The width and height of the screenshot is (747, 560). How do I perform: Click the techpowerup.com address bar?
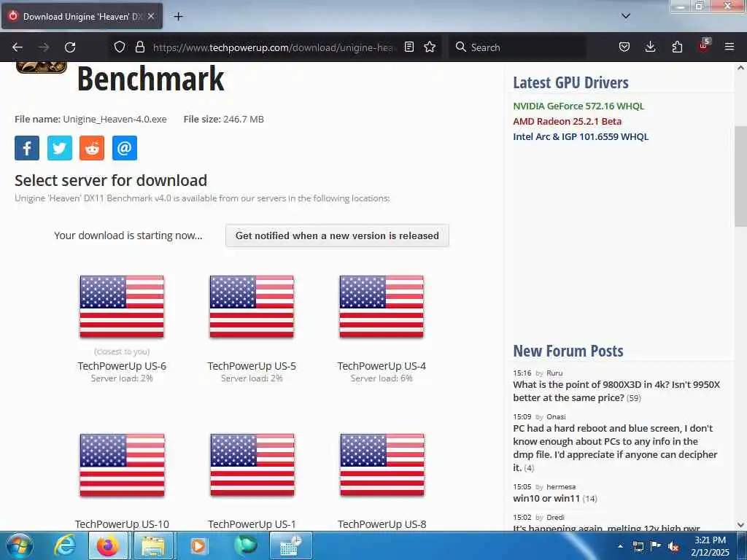pos(274,47)
